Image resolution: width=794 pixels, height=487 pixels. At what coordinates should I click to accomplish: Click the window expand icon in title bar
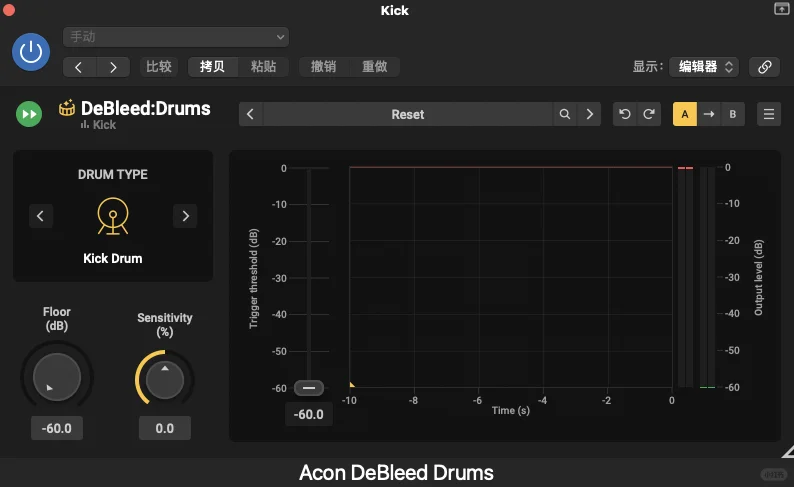tap(781, 9)
